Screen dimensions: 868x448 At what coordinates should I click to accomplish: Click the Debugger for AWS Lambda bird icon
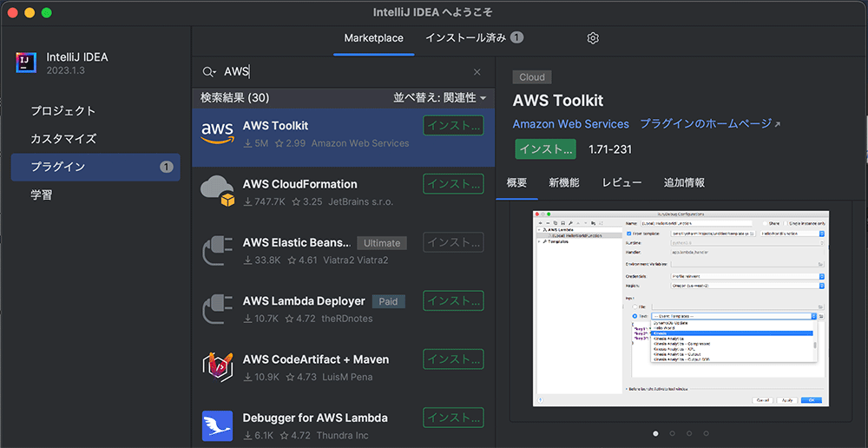click(218, 425)
